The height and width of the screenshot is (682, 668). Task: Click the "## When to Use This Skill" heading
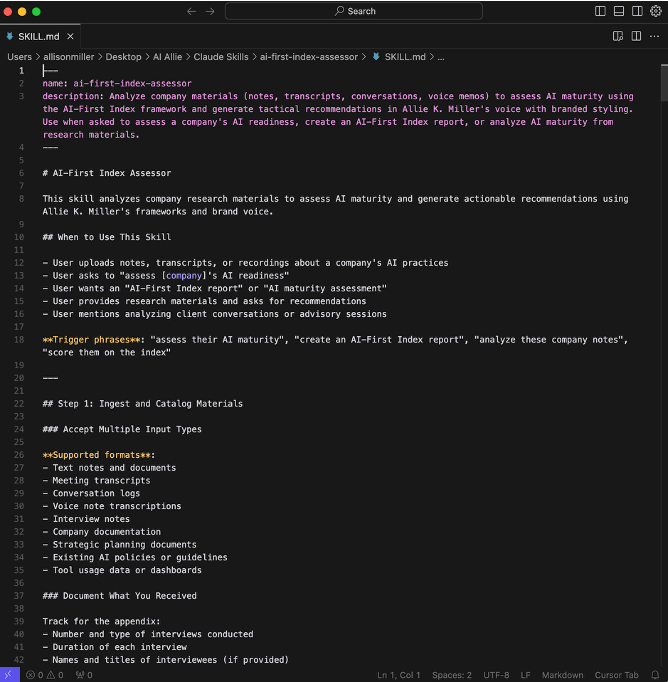[x=107, y=237]
